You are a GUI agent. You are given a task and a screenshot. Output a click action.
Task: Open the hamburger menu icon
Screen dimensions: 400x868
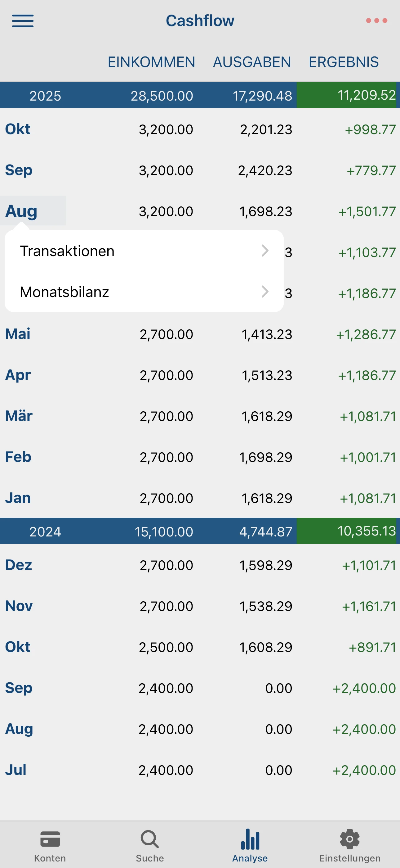pos(23,21)
